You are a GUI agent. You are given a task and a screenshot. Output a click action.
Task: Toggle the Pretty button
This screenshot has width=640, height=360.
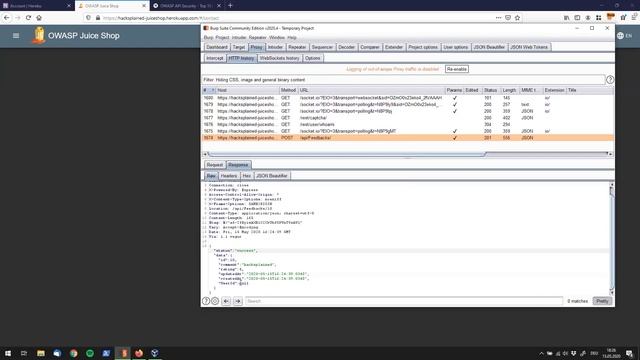602,301
